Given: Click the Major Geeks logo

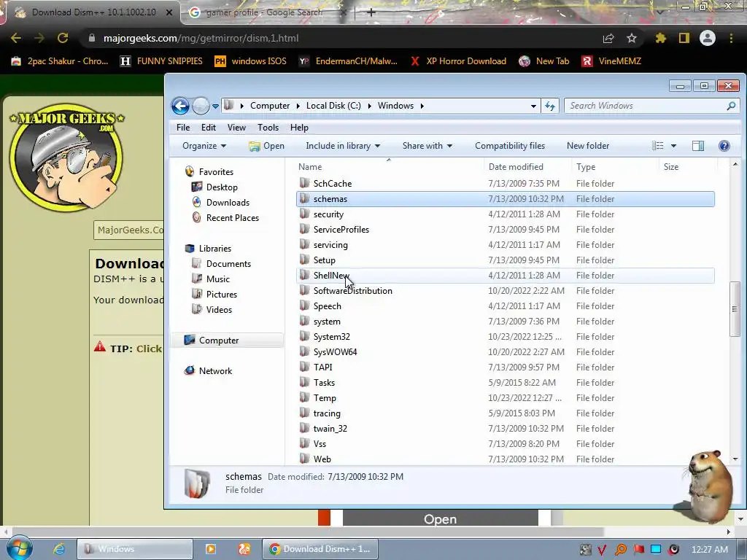Looking at the screenshot, I should point(66,157).
